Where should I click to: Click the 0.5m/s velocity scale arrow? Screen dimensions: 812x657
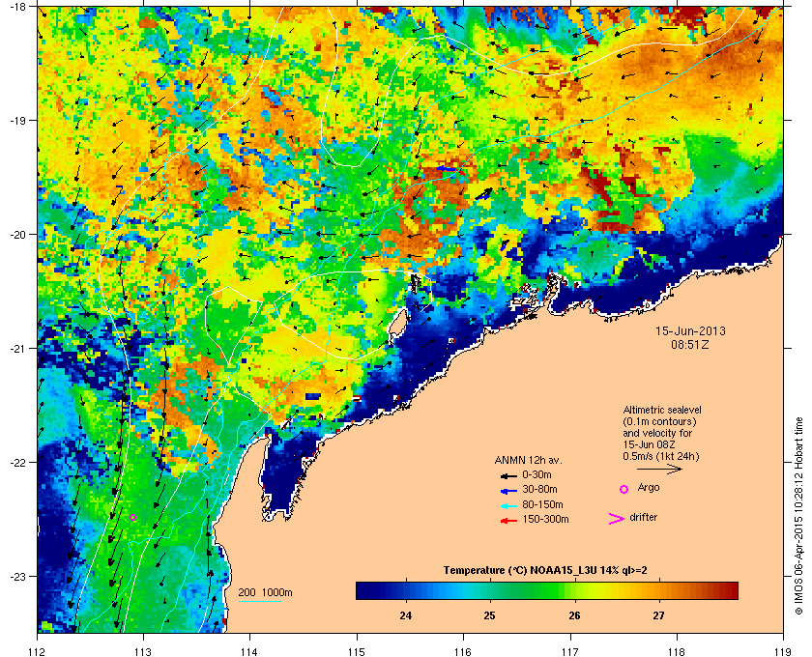(659, 470)
